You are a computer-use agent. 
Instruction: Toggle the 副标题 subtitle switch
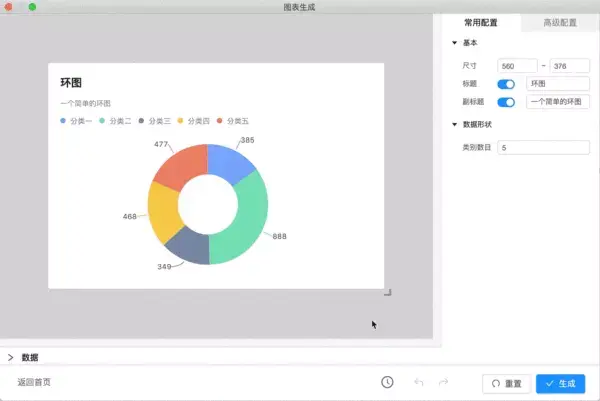click(x=506, y=102)
